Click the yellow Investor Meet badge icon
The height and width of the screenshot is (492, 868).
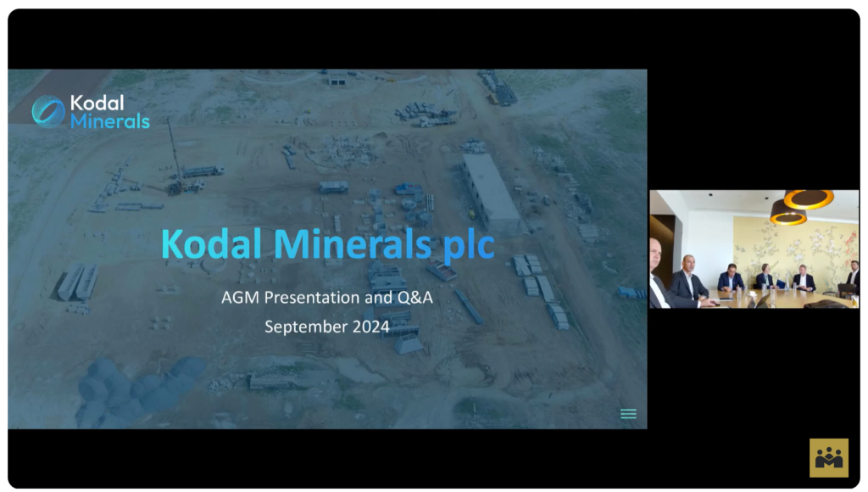[x=828, y=457]
